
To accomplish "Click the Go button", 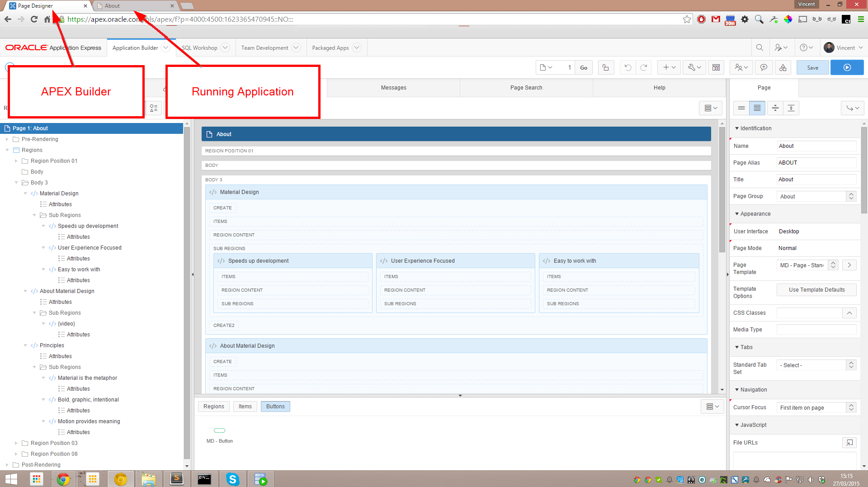I will pos(584,67).
